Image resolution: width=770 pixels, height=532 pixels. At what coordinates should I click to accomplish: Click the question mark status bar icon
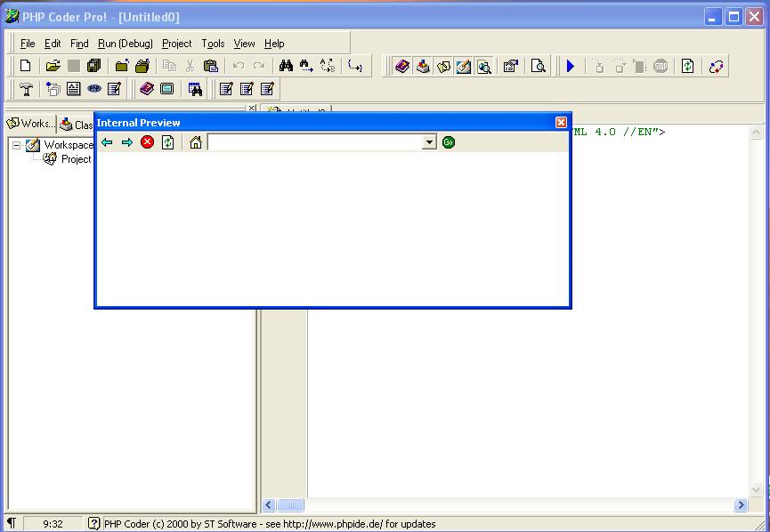(x=93, y=524)
